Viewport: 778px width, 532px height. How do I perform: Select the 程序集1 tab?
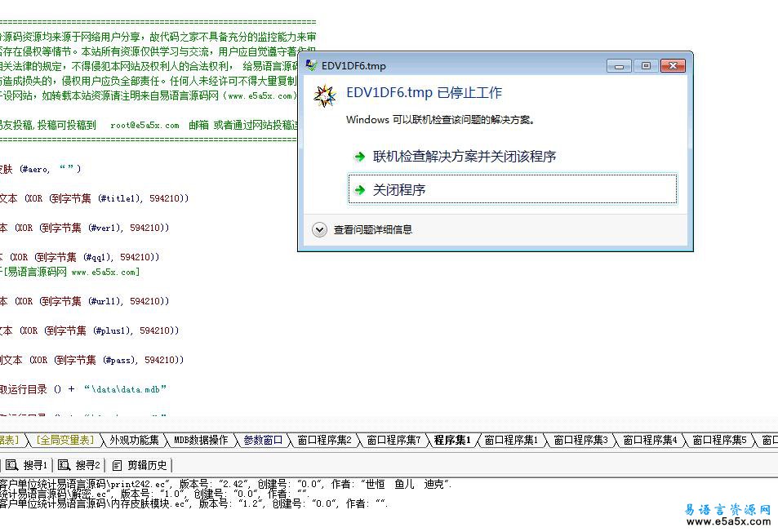click(452, 440)
